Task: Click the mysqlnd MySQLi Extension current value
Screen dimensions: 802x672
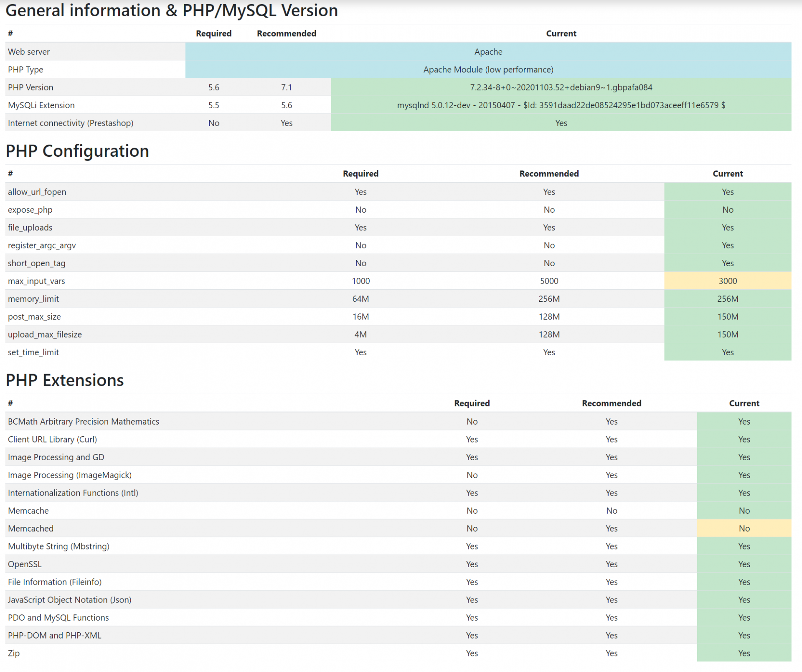Action: pos(561,105)
